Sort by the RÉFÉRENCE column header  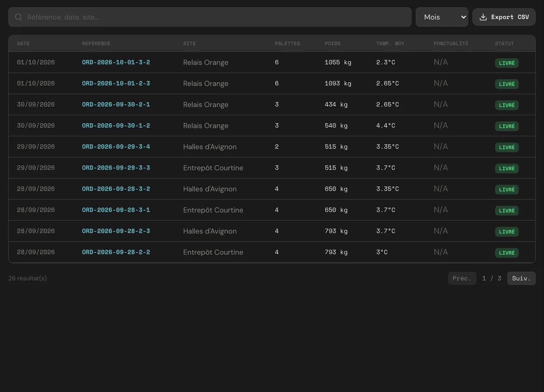pyautogui.click(x=96, y=43)
